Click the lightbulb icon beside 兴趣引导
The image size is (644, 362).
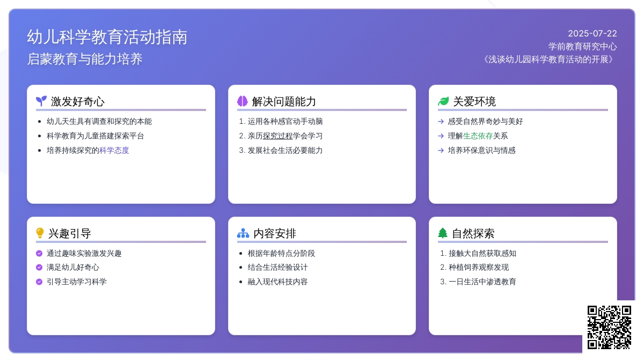40,233
